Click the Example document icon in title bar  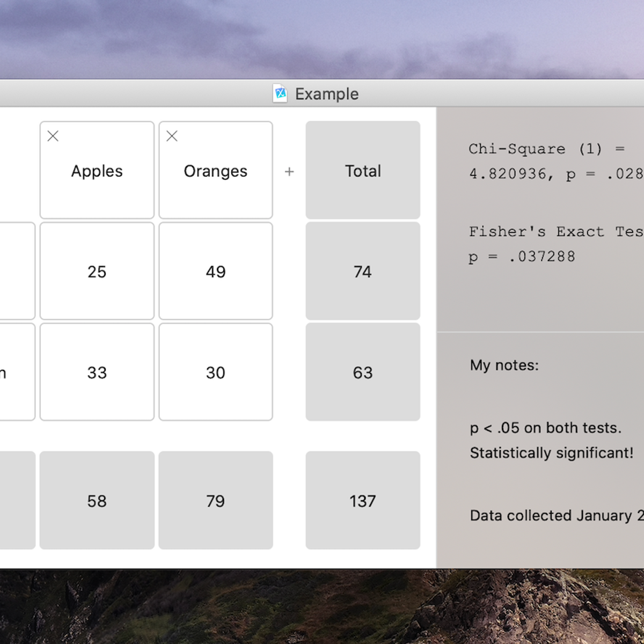[280, 93]
